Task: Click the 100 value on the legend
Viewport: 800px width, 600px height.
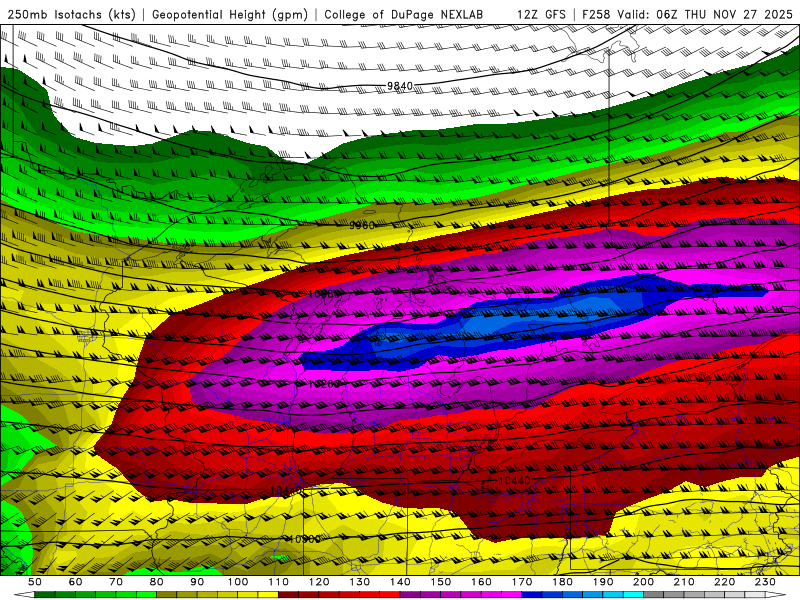Action: coord(238,582)
